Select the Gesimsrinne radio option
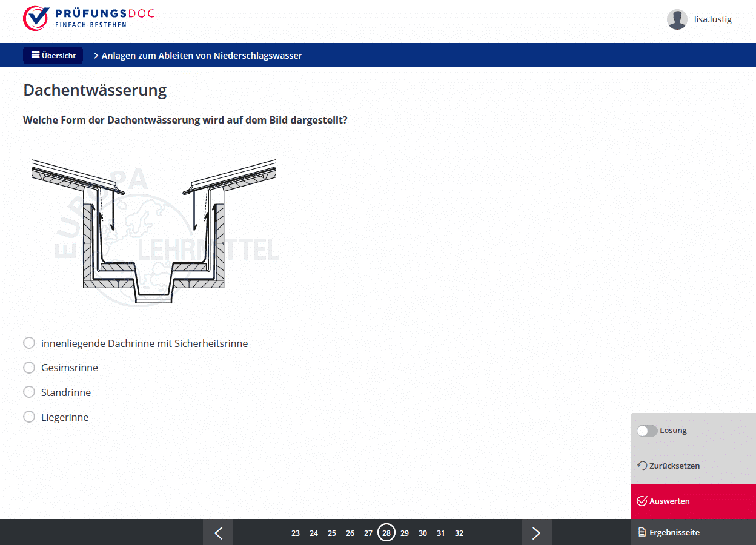Viewport: 756px width, 545px height. (29, 368)
